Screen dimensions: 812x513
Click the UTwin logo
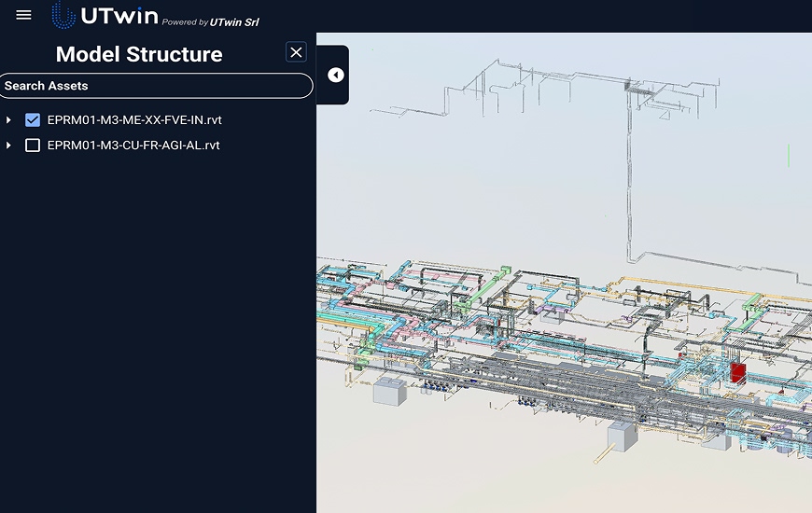click(x=105, y=16)
